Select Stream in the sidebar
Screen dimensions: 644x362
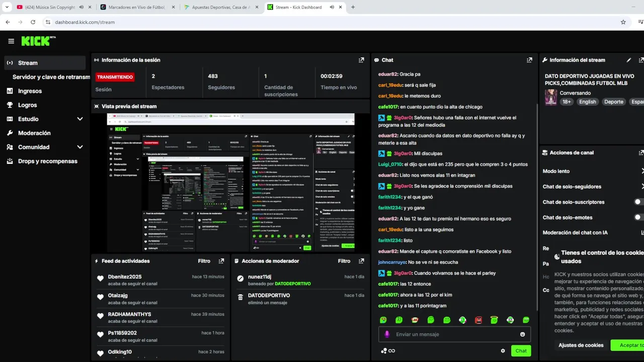45,63
